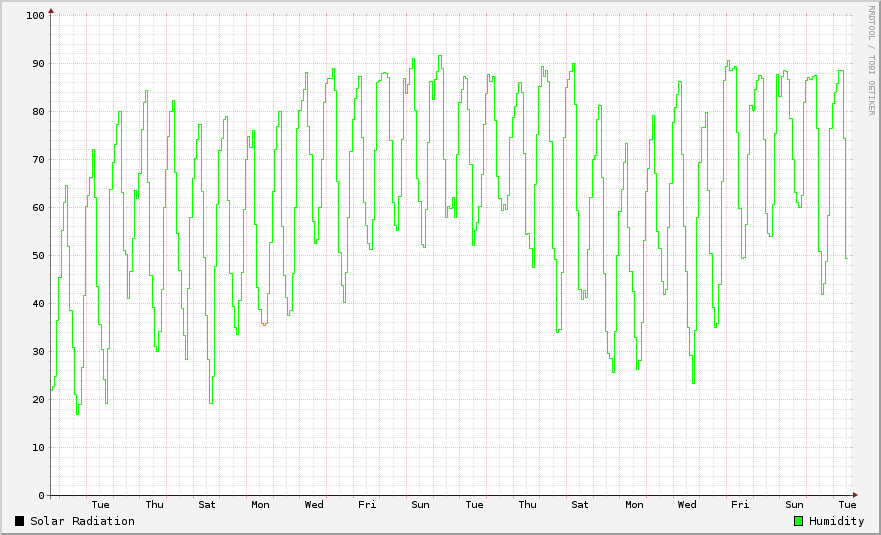Select the Humidity legend label
881x535 pixels.
[837, 521]
